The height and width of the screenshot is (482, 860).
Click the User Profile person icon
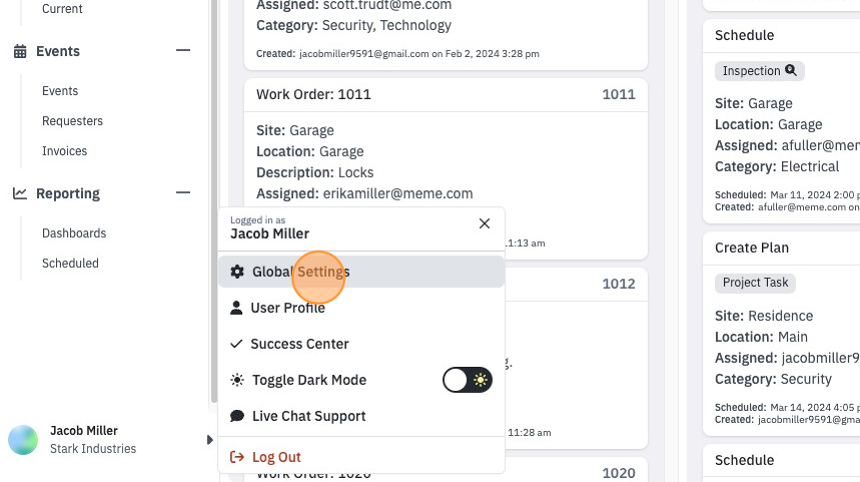(x=236, y=308)
